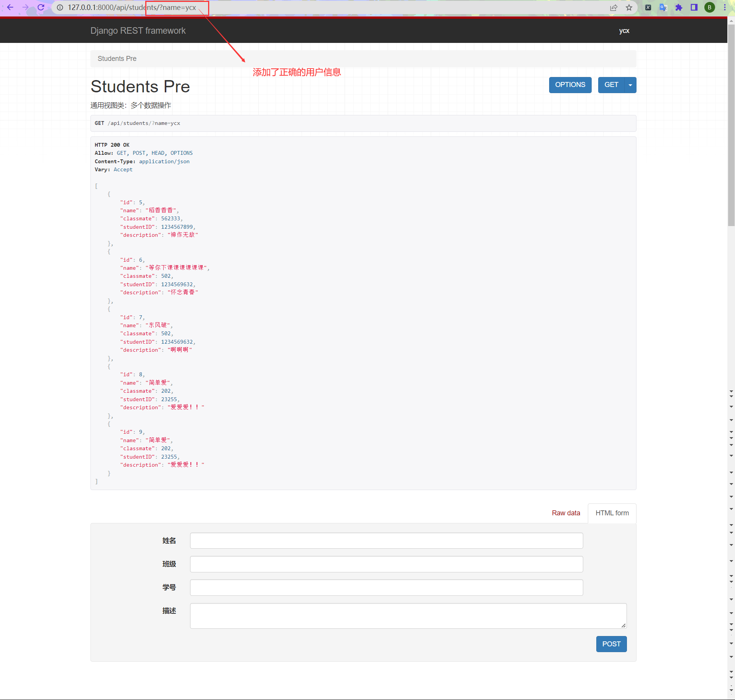Focus the 班级 input field

(x=386, y=564)
